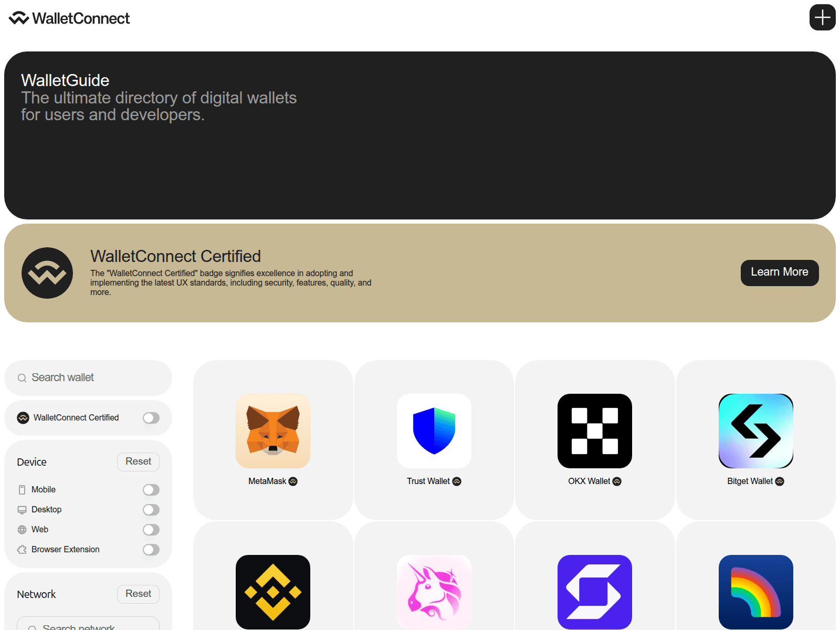Image resolution: width=840 pixels, height=630 pixels.
Task: Toggle the Desktop device filter
Action: pos(151,510)
